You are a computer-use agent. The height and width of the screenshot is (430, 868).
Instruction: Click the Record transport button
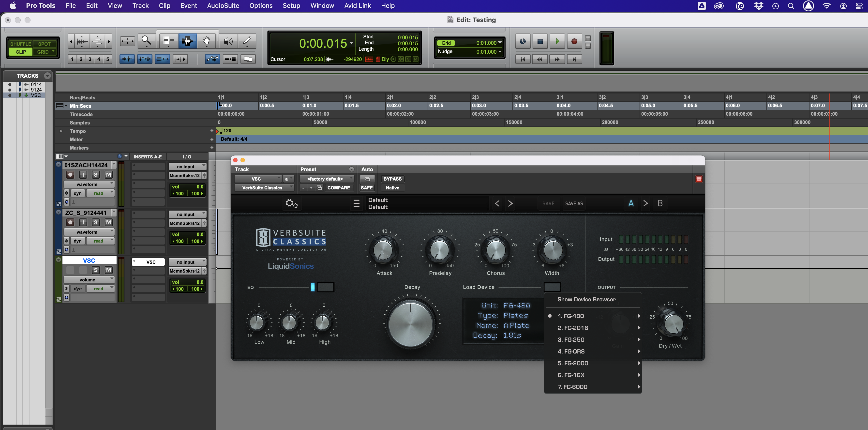tap(574, 41)
